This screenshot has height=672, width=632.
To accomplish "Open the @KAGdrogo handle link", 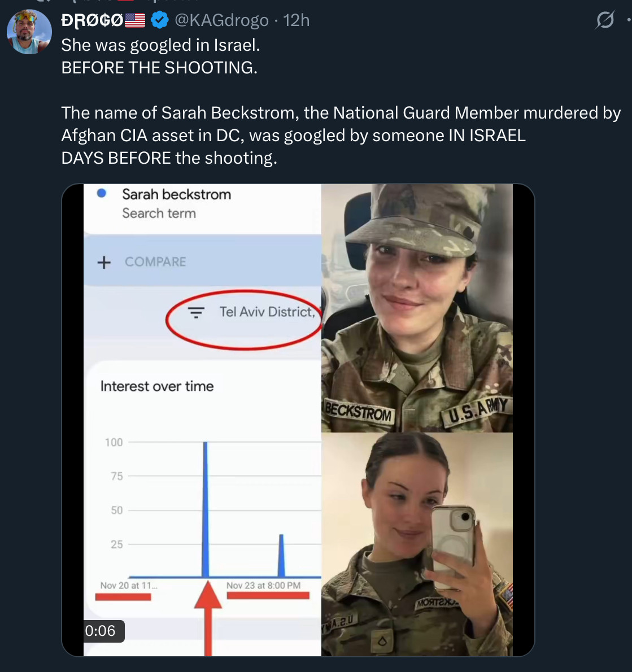I will point(221,20).
